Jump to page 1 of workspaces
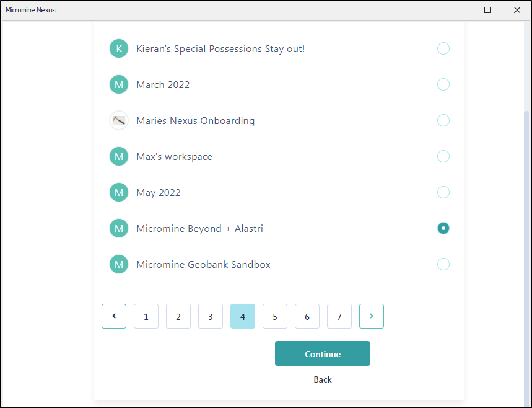 click(146, 316)
